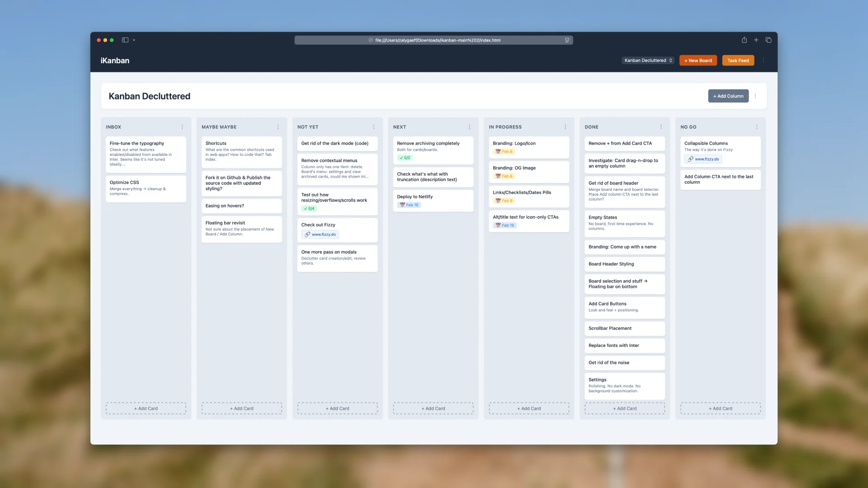This screenshot has height=488, width=868.
Task: Add a card to the IN PROGRESS column
Action: click(529, 408)
